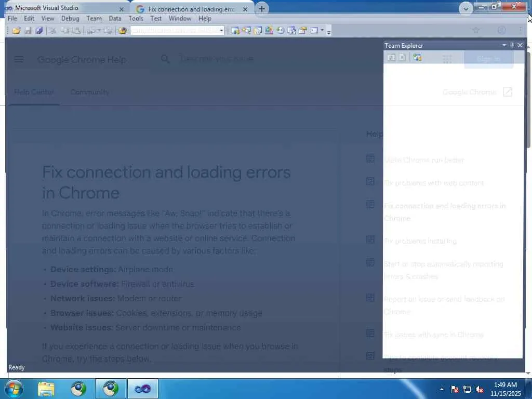This screenshot has height=399, width=532.
Task: Pin the Team Explorer panel
Action: 512,45
